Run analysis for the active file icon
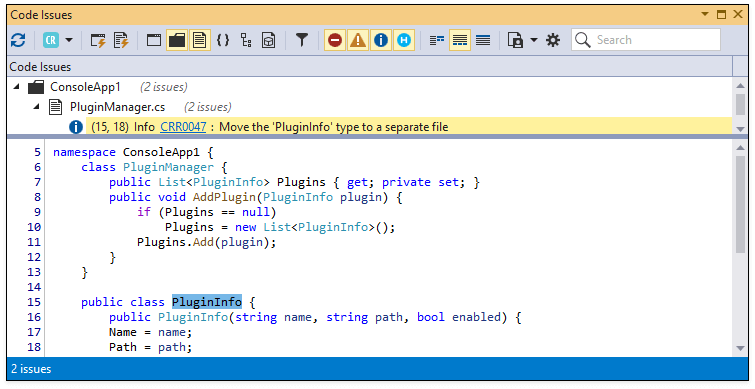This screenshot has width=755, height=389. tap(121, 40)
